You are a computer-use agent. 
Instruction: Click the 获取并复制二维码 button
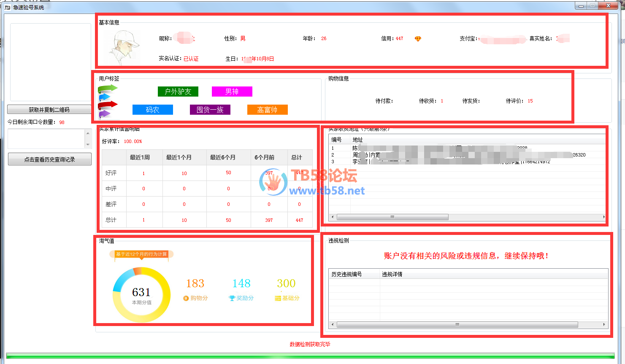coord(49,110)
